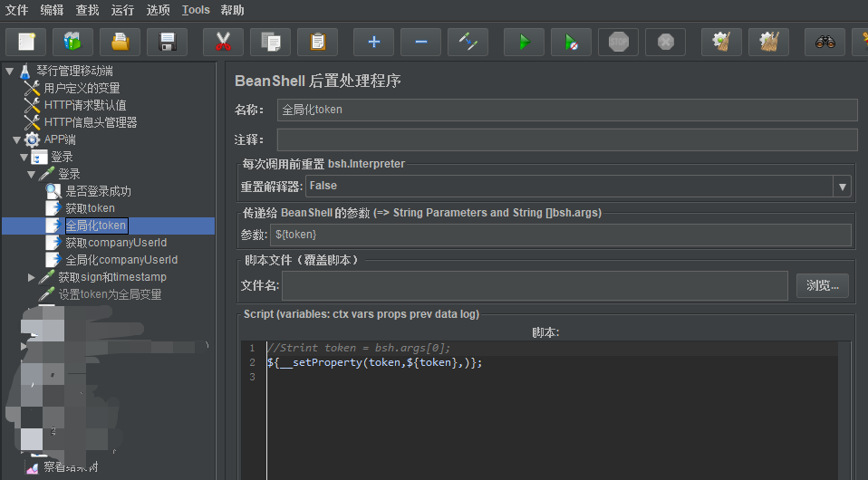This screenshot has width=868, height=480.
Task: Select the 用户定义的变量 tree row
Action: tap(82, 88)
